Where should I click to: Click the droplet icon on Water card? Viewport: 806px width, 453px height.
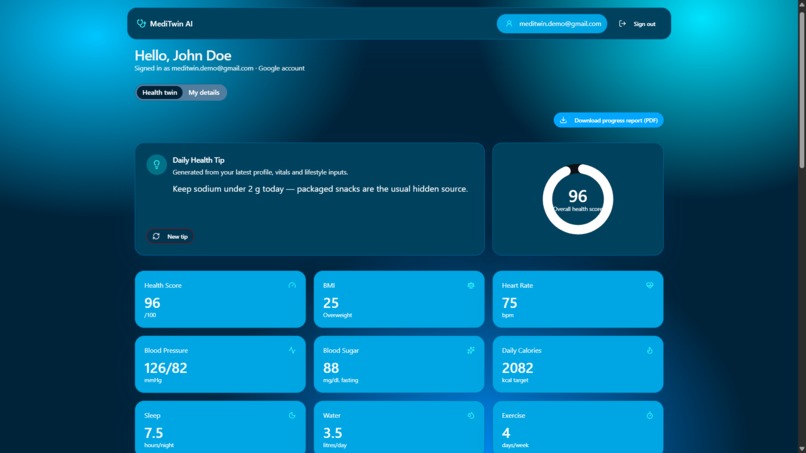[x=471, y=415]
